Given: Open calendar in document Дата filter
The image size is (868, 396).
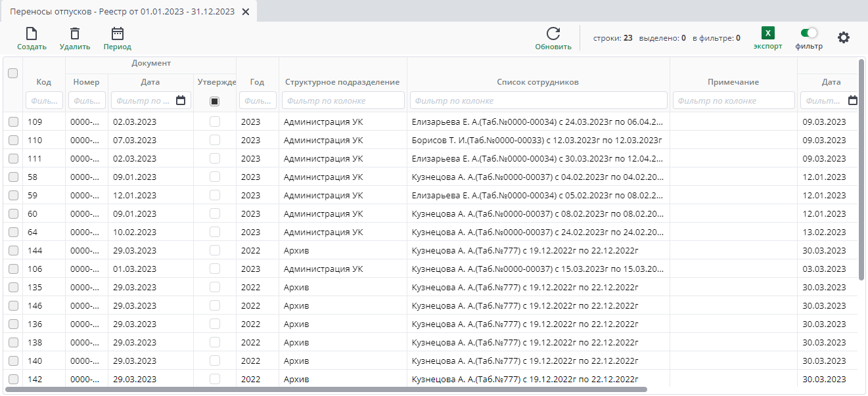Looking at the screenshot, I should pos(181,100).
